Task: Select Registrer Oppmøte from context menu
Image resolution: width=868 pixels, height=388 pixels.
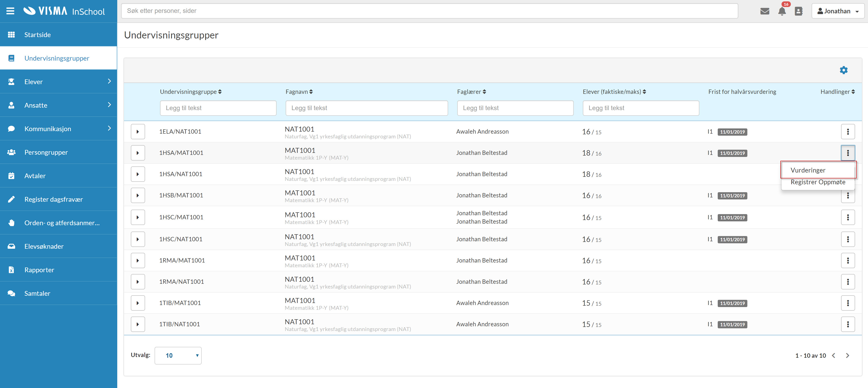Action: (818, 182)
